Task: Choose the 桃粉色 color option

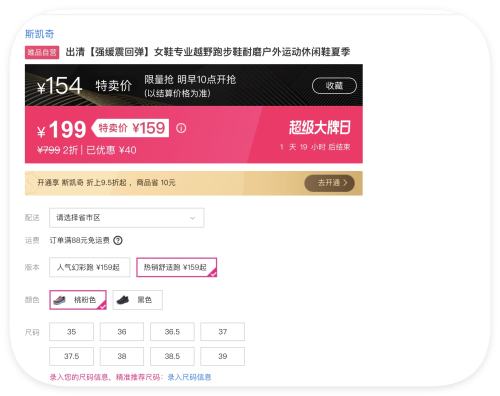Action: click(x=78, y=300)
